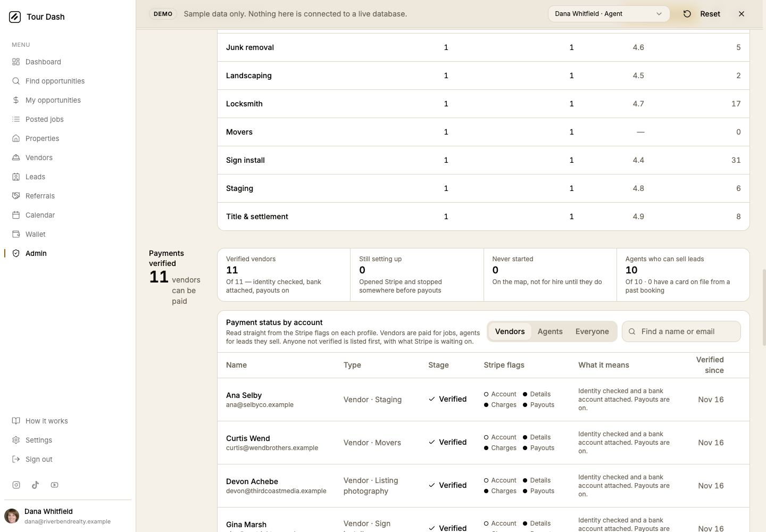Screen dimensions: 766x532
Task: Open the TikTok social icon
Action: click(35, 485)
